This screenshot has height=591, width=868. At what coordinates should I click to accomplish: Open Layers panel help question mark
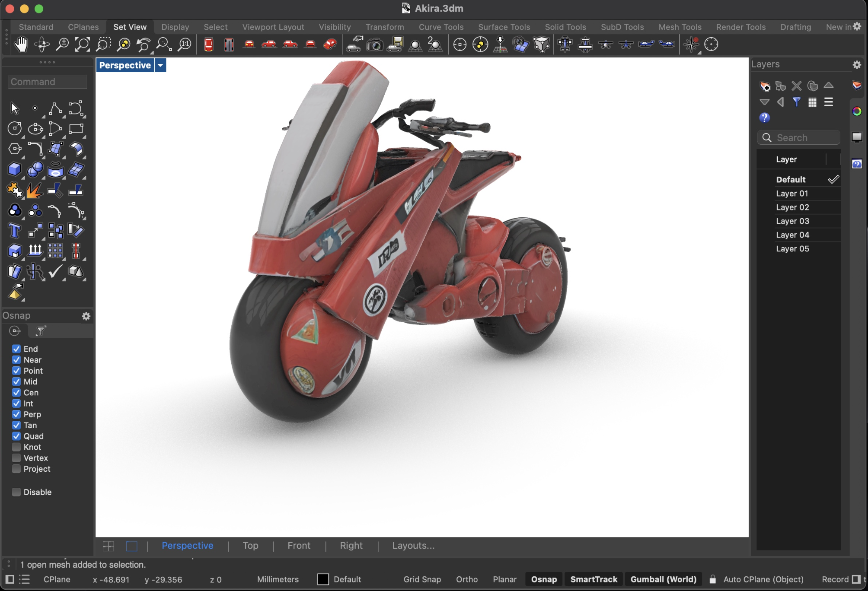point(764,118)
